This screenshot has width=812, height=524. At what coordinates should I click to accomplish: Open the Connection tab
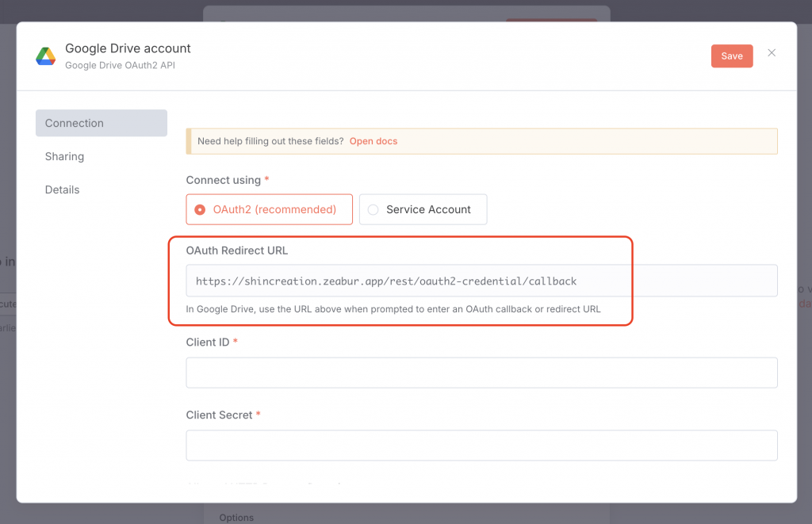pos(101,123)
